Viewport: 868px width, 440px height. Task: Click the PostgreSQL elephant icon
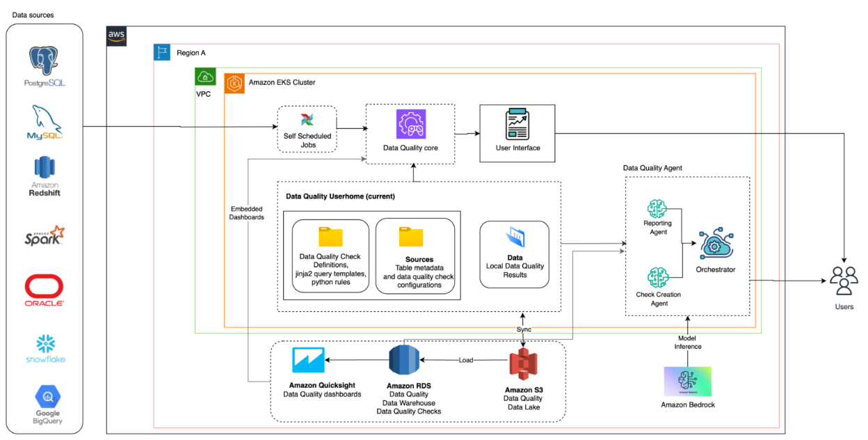coord(43,59)
